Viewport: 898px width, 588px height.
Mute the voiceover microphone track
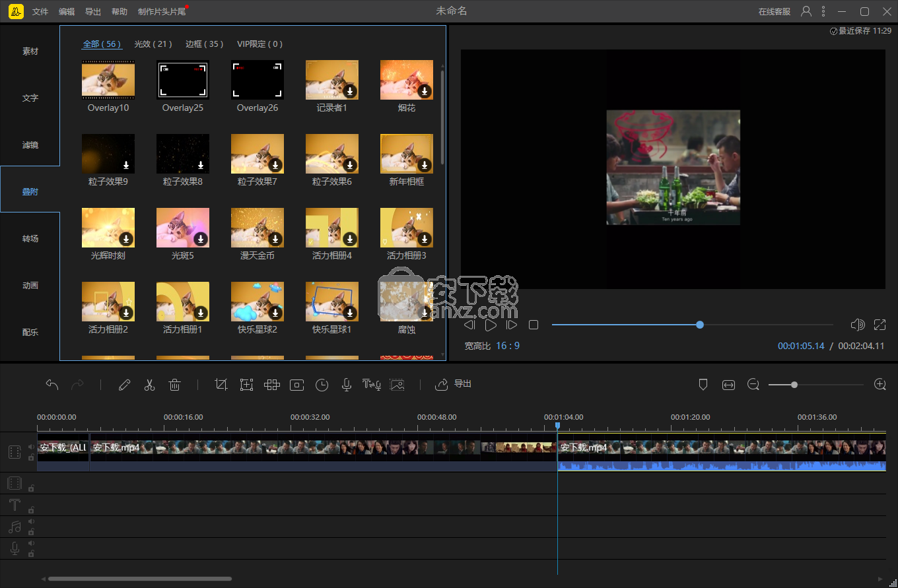pos(30,543)
